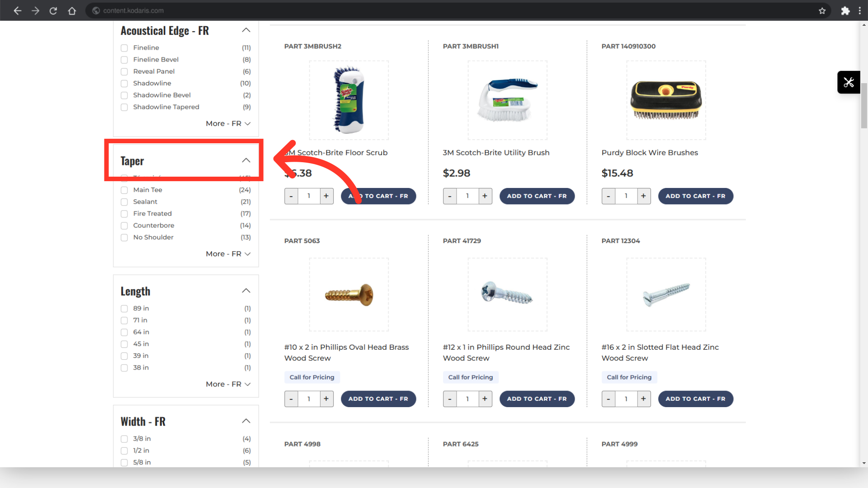Click the browser forward arrow
This screenshot has width=868, height=488.
point(35,10)
